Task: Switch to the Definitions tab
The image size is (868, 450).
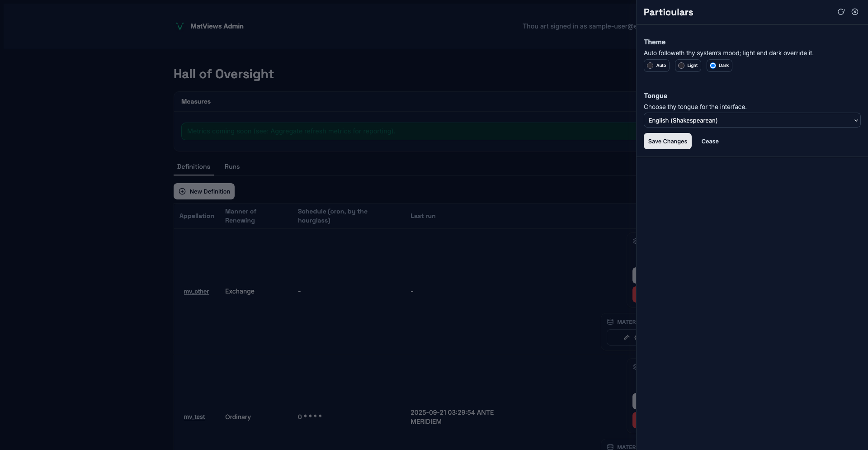Action: pyautogui.click(x=193, y=166)
